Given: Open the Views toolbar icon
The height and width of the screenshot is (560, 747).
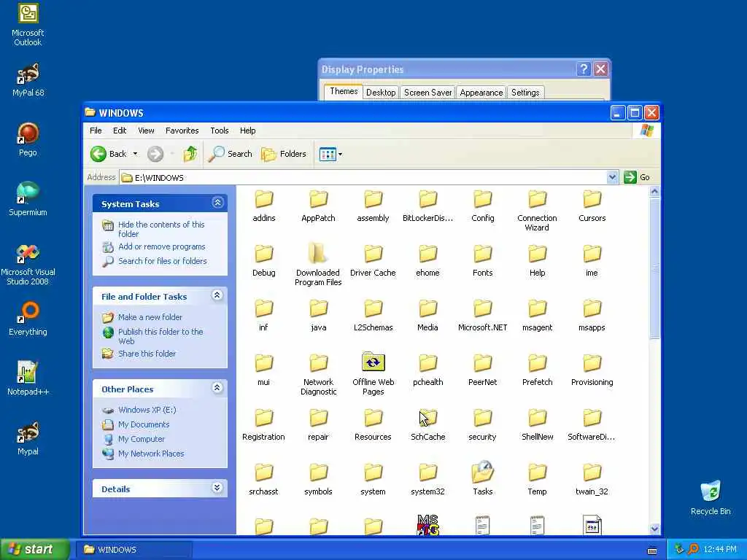Looking at the screenshot, I should pos(328,155).
